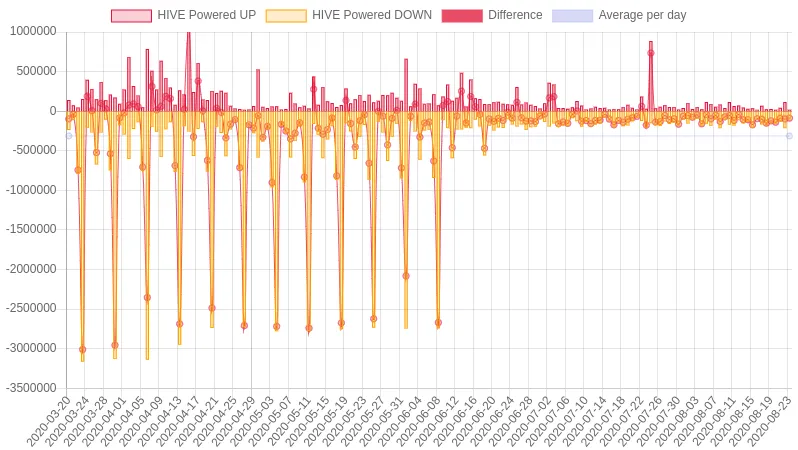Screen dimensions: 798x450
Task: Click the 2020-06-08 x-axis date label
Action: (418, 420)
